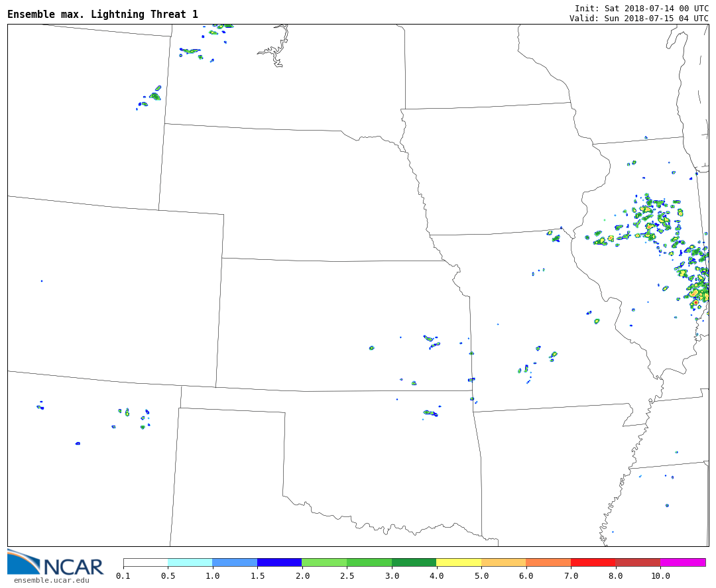
Task: Click the '5.0' label under the colorbar
Action: pos(481,576)
